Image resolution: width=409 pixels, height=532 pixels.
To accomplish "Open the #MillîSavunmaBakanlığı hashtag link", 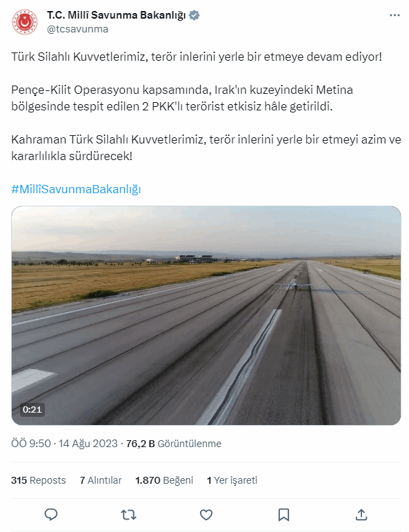I will 76,189.
